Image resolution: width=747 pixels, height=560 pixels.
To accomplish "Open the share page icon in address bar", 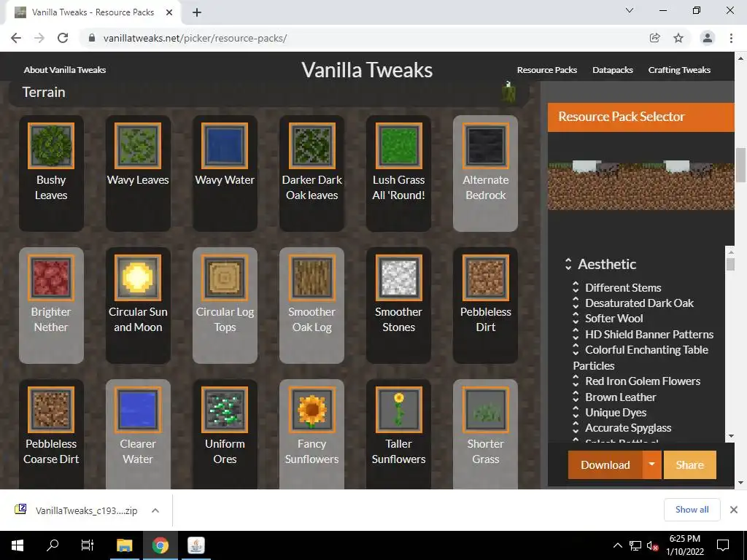I will [x=655, y=38].
